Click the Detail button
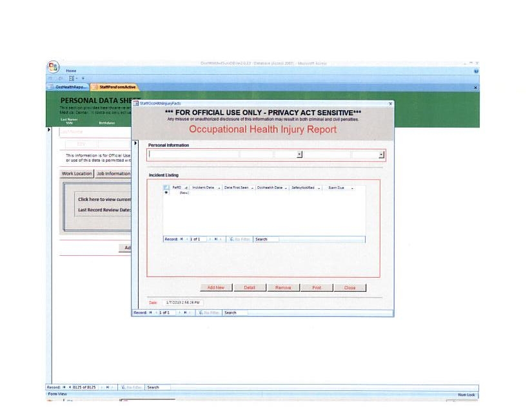 click(x=250, y=288)
